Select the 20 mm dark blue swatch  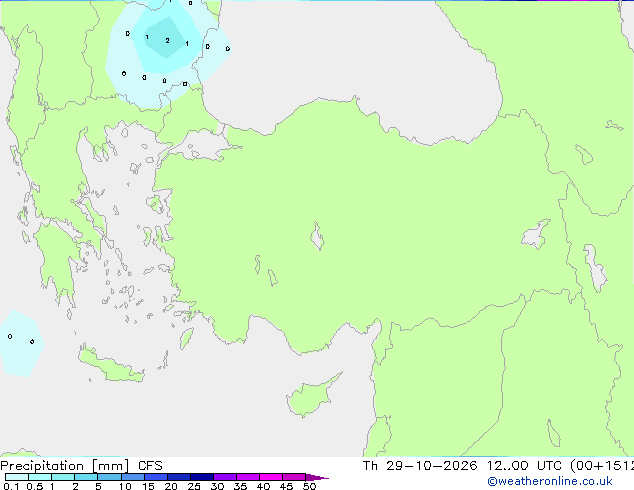click(178, 477)
